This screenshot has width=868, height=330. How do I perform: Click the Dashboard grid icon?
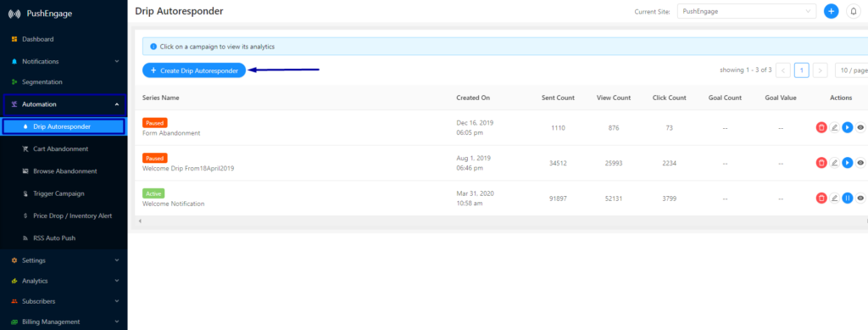point(14,39)
